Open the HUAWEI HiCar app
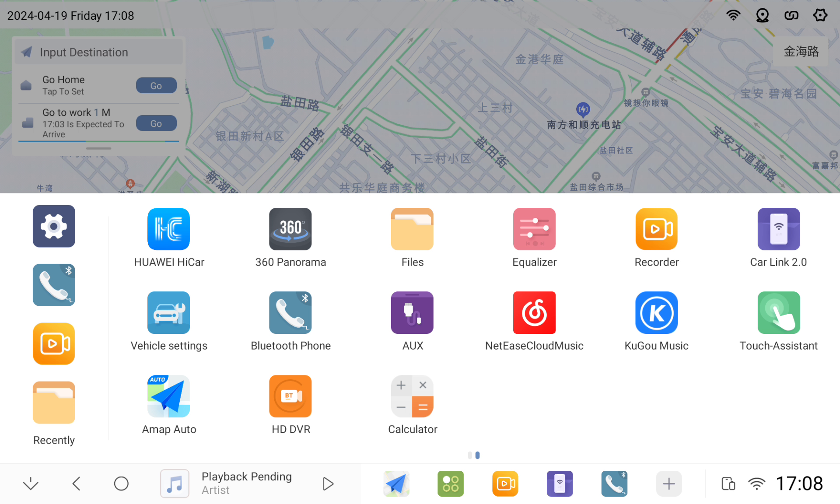This screenshot has width=840, height=504. pyautogui.click(x=168, y=229)
